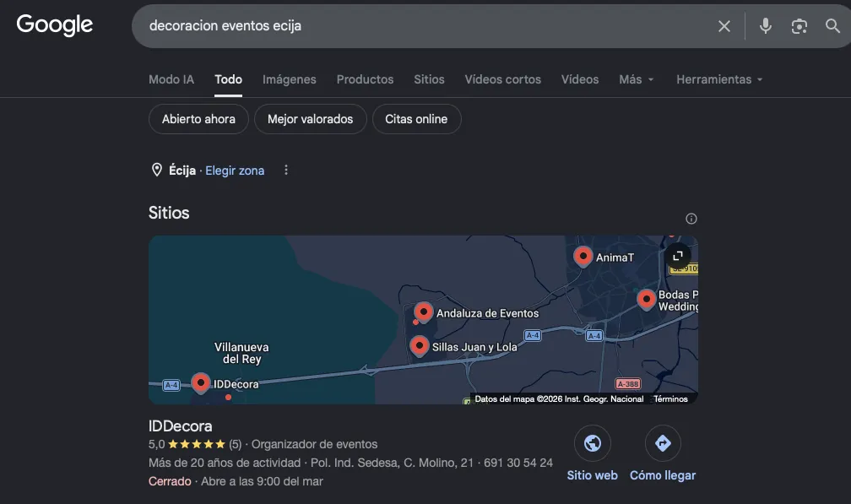Open the three-dot location options menu
851x504 pixels.
286,171
